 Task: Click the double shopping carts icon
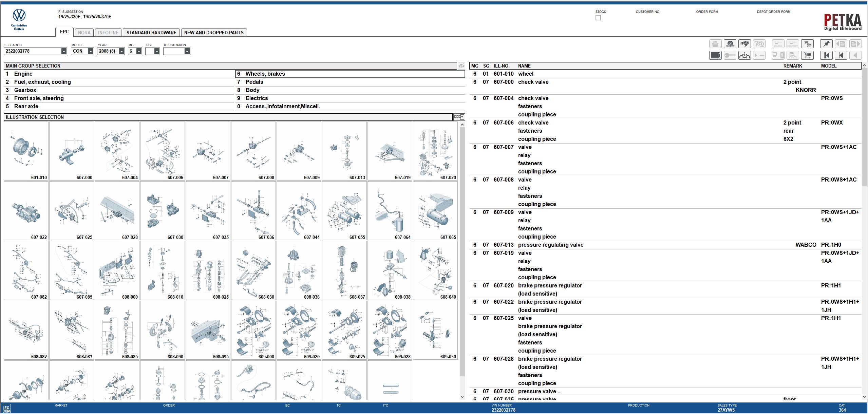pyautogui.click(x=807, y=44)
